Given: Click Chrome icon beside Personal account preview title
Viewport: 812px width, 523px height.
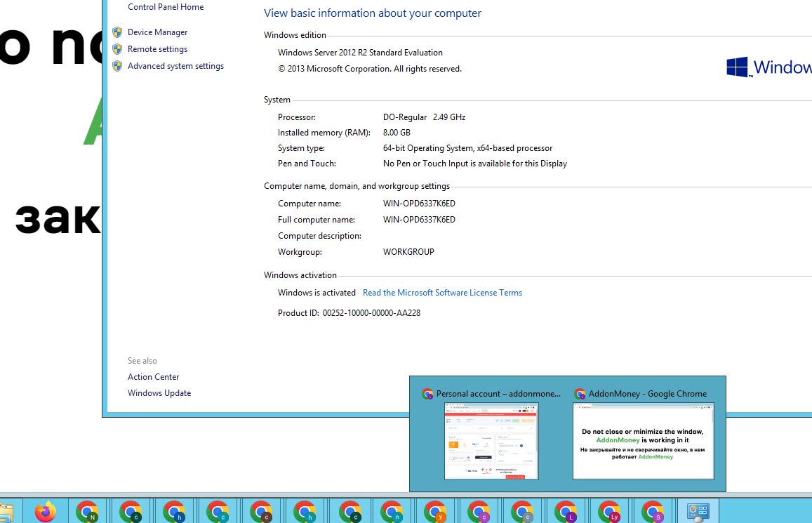Looking at the screenshot, I should pyautogui.click(x=427, y=394).
